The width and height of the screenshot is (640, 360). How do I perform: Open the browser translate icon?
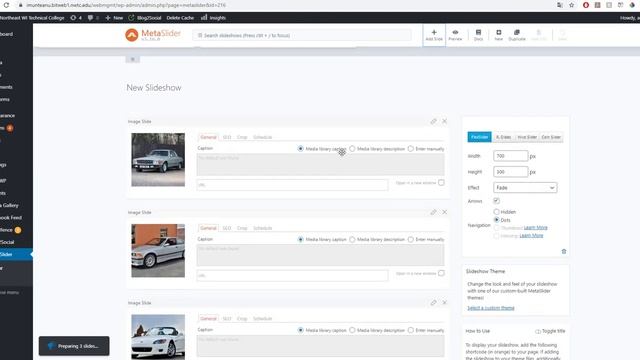pos(560,5)
